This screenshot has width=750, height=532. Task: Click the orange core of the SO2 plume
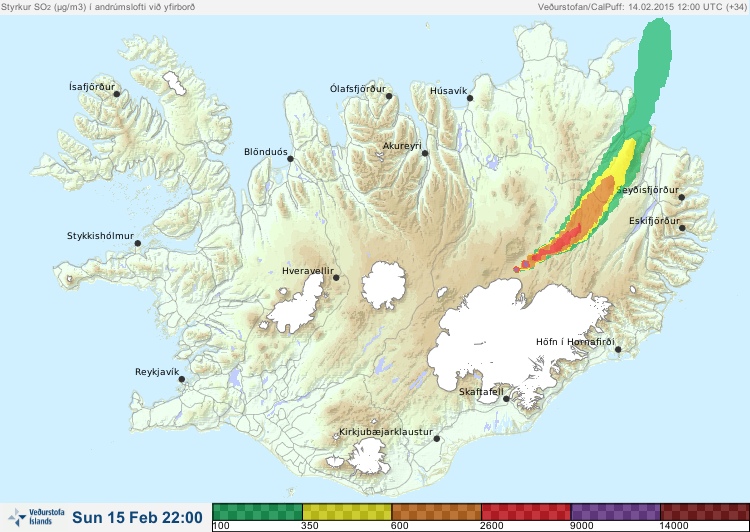point(596,206)
